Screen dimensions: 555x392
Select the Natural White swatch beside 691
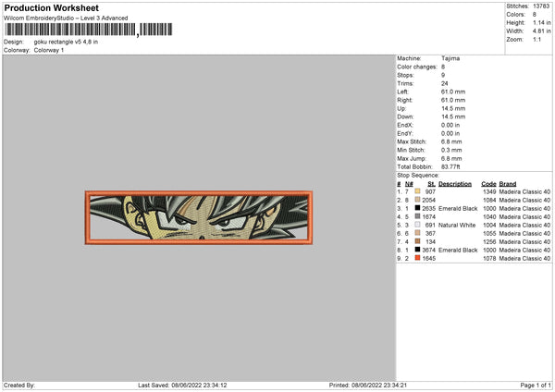[417, 225]
